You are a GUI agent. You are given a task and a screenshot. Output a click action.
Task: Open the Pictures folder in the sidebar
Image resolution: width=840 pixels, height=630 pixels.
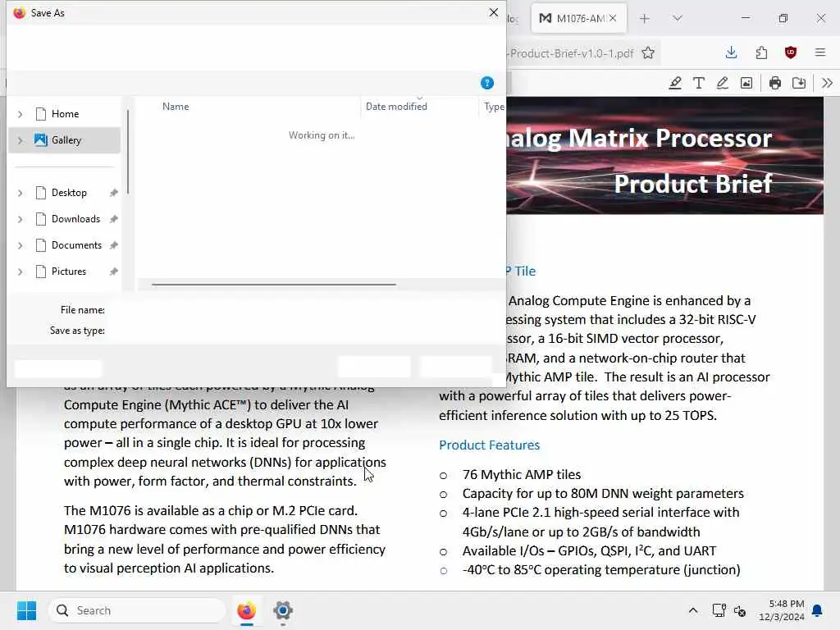(x=69, y=271)
